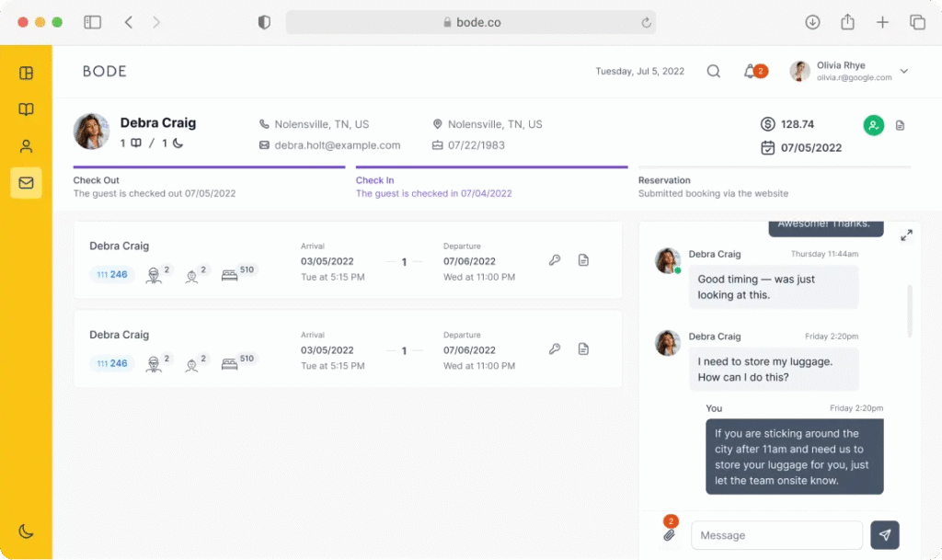Click Debra Craig avatar on Thursday 11:44am message
The height and width of the screenshot is (560, 942).
click(x=668, y=260)
